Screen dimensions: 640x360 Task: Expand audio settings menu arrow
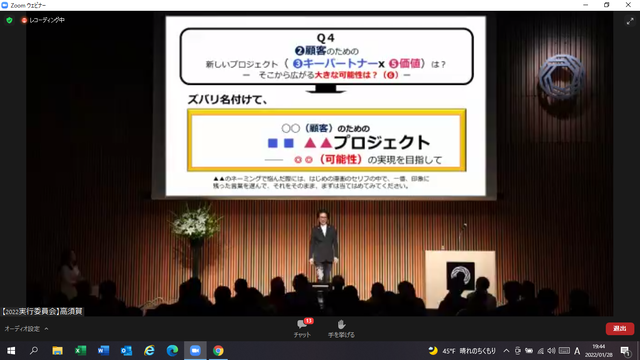pyautogui.click(x=46, y=329)
